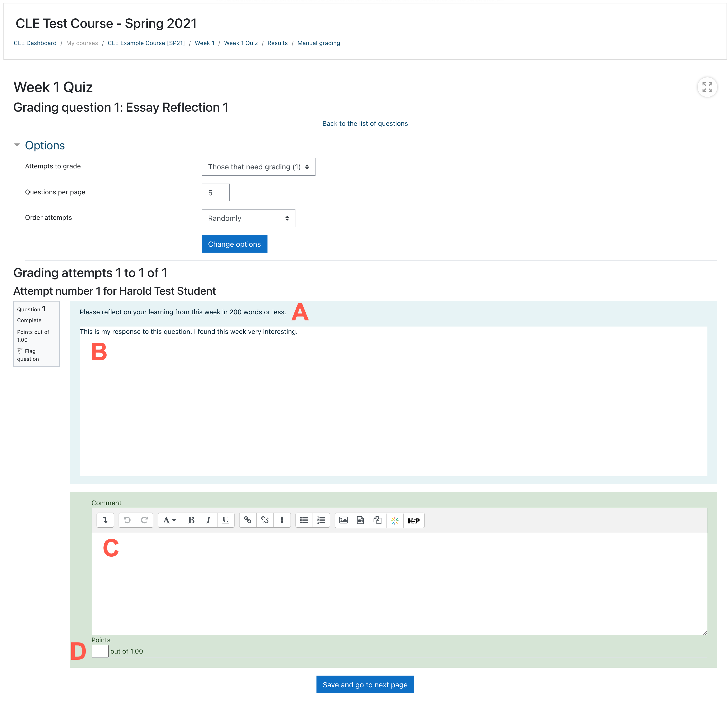
Task: Click the undo arrow in comment editor
Action: click(x=127, y=520)
